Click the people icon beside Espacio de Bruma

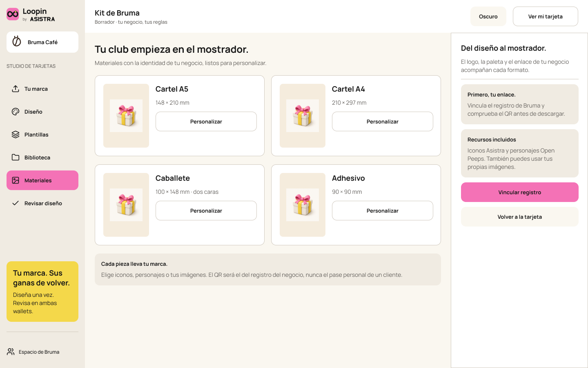11,352
